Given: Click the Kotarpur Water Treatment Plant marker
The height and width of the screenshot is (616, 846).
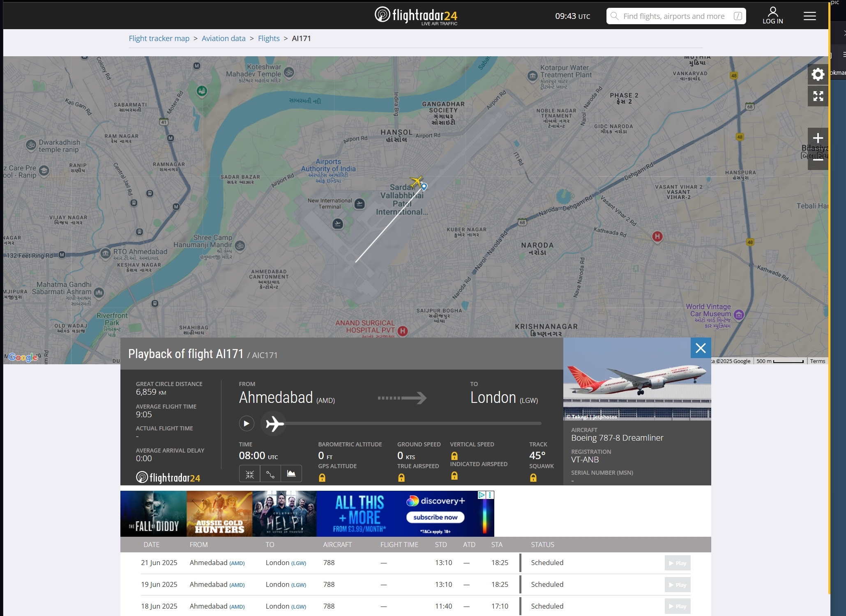Looking at the screenshot, I should click(x=532, y=76).
